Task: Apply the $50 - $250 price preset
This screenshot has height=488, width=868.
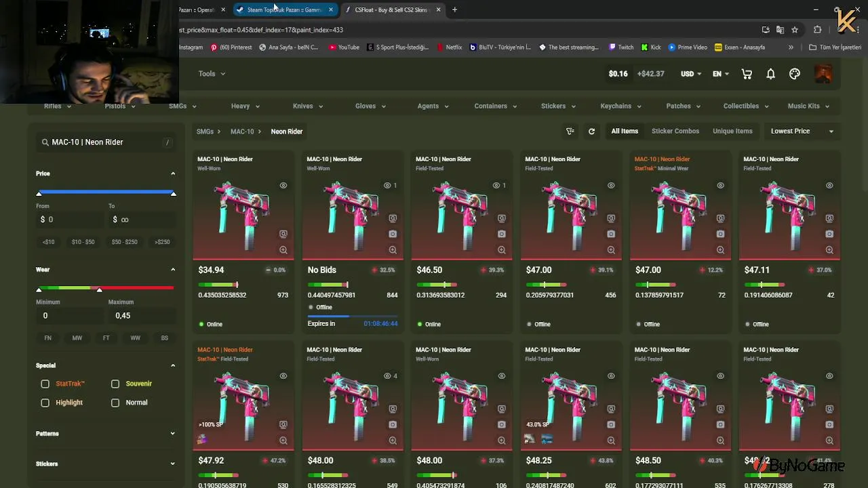Action: point(125,242)
